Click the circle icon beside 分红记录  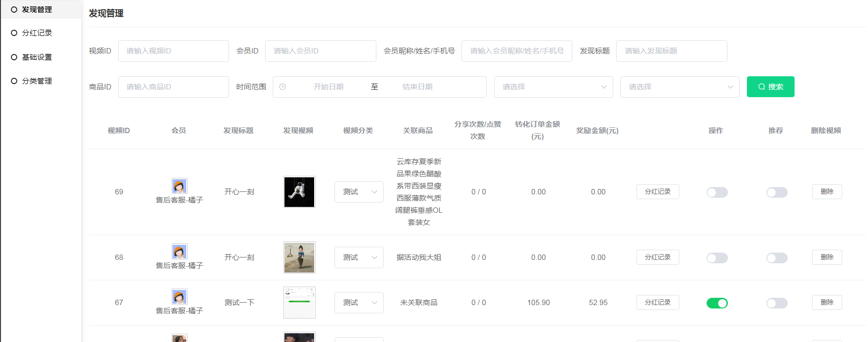coord(14,33)
